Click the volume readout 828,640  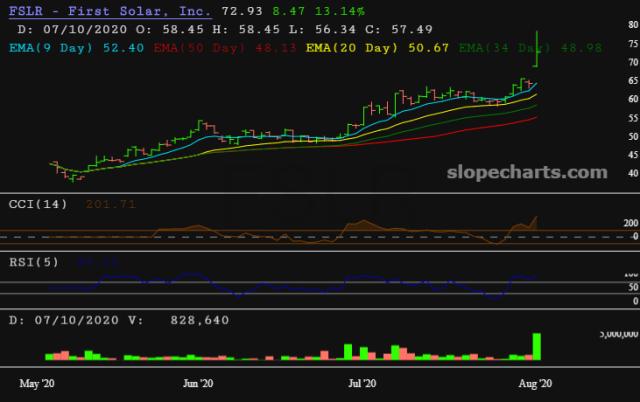coord(200,320)
